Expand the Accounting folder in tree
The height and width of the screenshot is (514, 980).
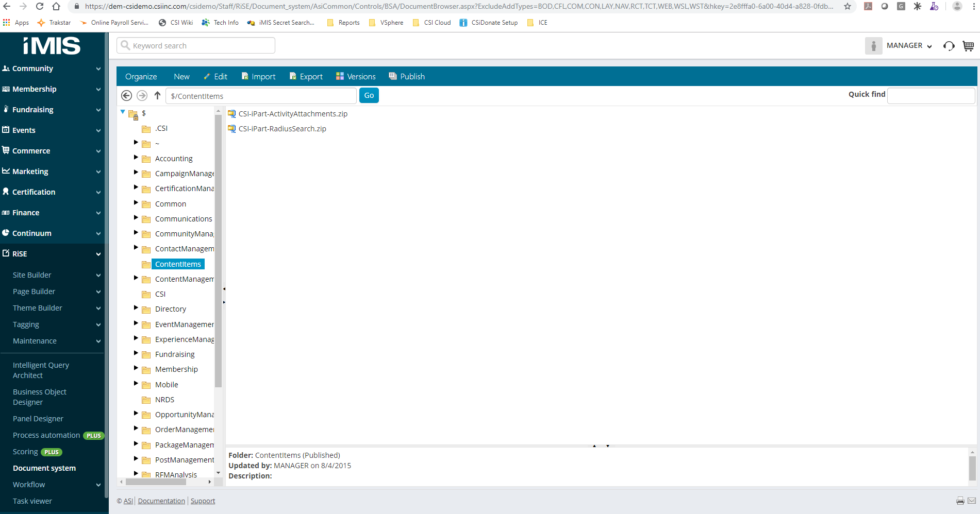136,157
